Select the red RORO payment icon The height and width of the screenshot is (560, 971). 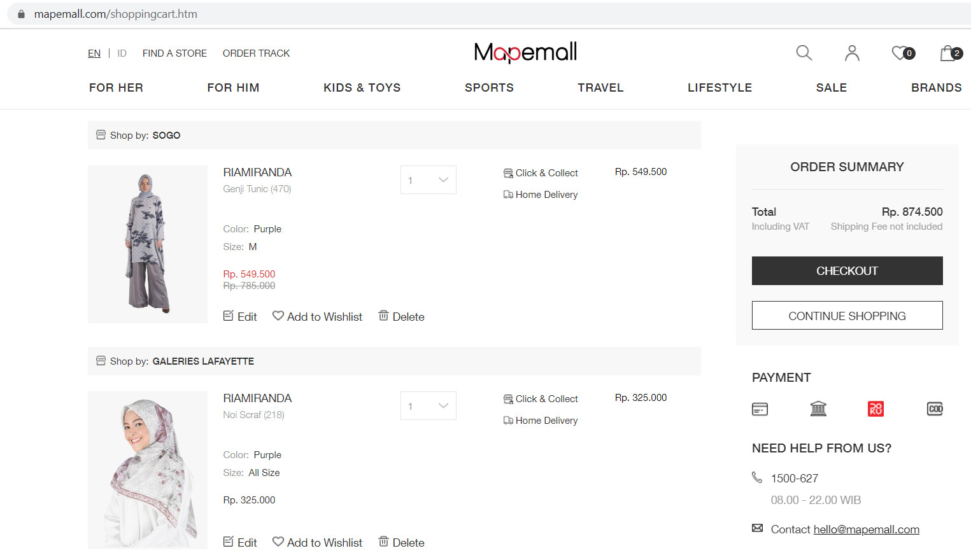tap(875, 409)
